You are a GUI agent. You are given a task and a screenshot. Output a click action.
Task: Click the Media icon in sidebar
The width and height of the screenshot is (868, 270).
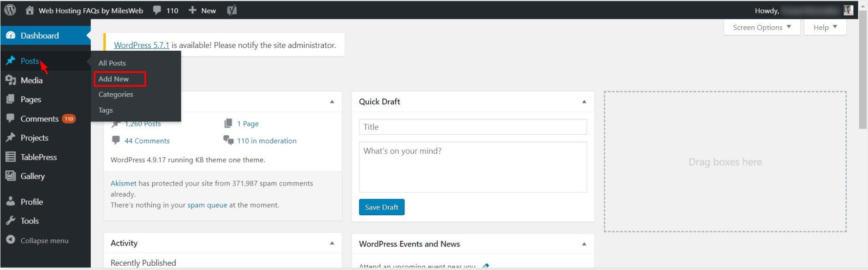[11, 80]
